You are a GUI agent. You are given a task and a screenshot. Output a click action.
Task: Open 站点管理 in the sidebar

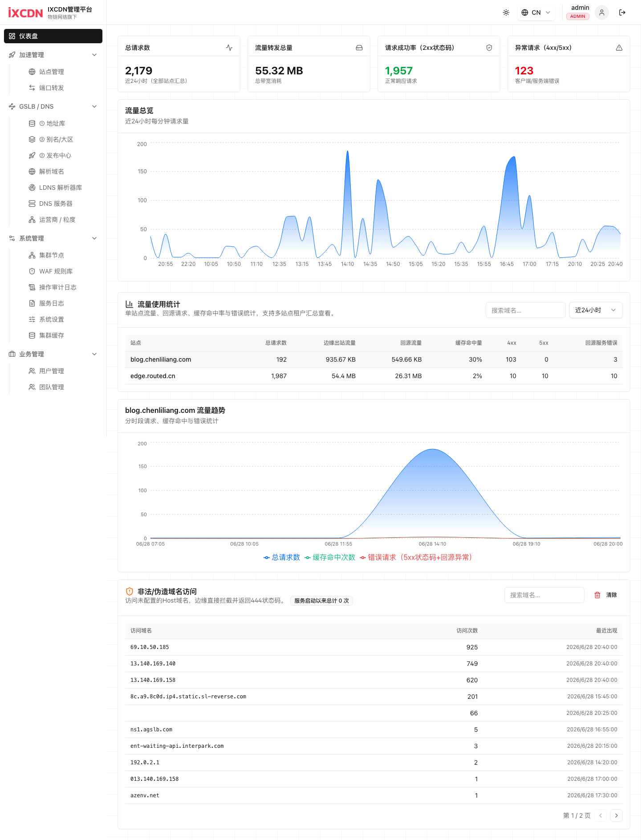[x=51, y=72]
